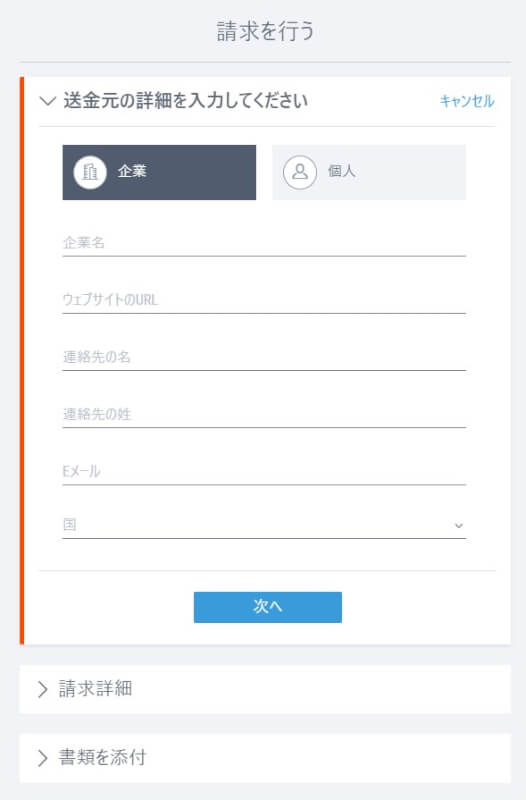Focus the 連絡先の名 input field
The image size is (526, 800).
264,357
